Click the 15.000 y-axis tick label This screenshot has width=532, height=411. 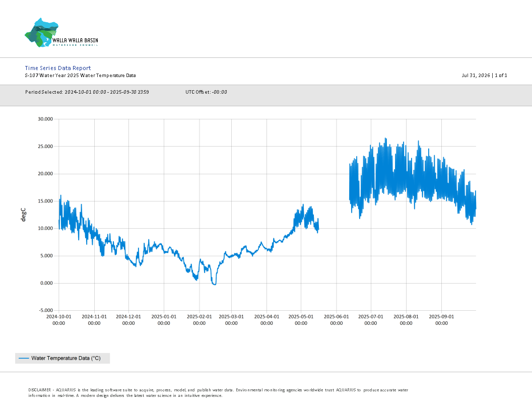point(45,201)
